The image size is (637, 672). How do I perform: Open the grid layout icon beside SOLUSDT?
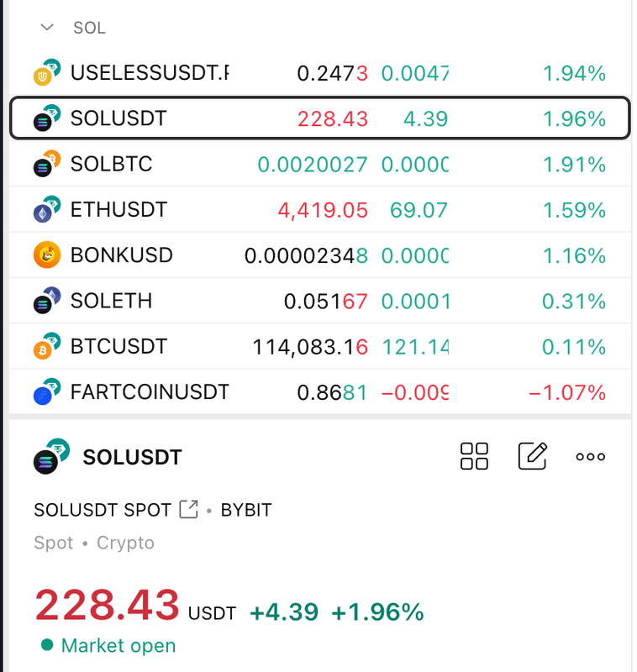click(x=474, y=456)
